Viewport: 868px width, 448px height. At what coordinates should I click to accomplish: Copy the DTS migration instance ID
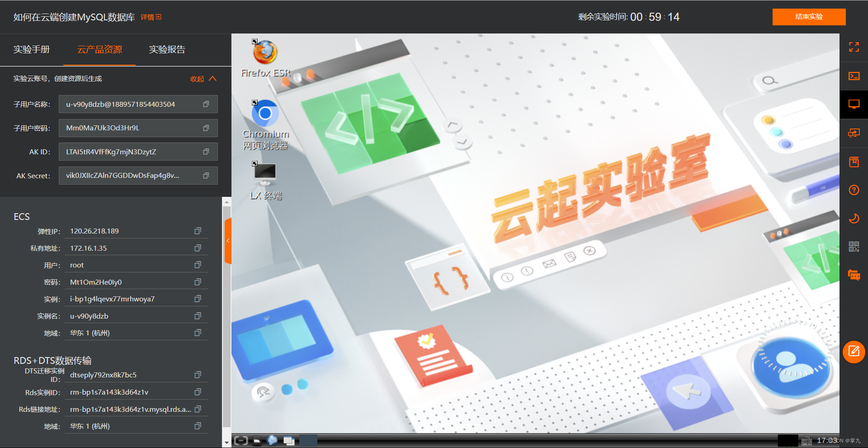click(x=198, y=375)
